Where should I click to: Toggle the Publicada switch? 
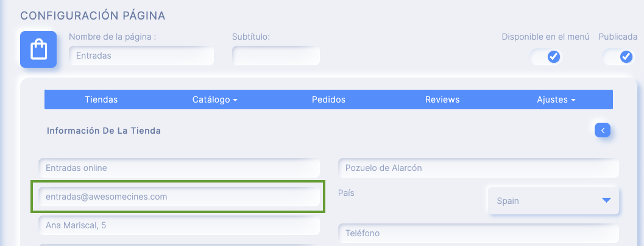[618, 56]
